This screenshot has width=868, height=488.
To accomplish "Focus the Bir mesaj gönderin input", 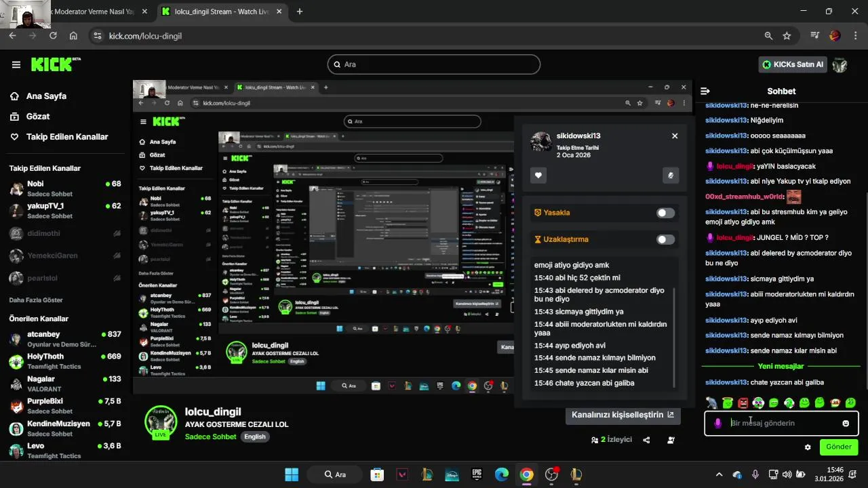I will click(781, 424).
